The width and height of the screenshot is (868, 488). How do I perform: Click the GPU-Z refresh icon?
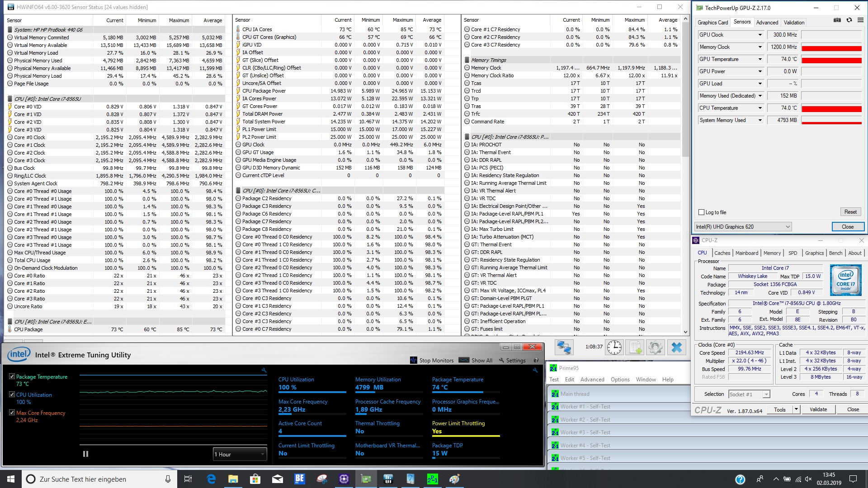click(x=849, y=20)
